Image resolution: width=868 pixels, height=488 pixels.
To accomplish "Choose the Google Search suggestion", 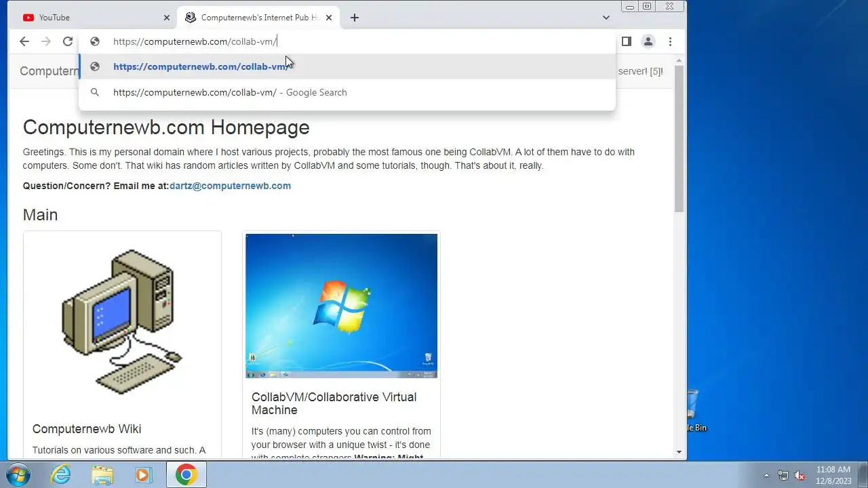I will [347, 92].
